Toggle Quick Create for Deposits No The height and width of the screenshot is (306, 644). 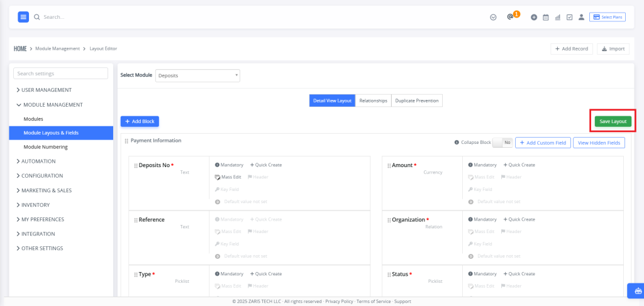(x=266, y=165)
